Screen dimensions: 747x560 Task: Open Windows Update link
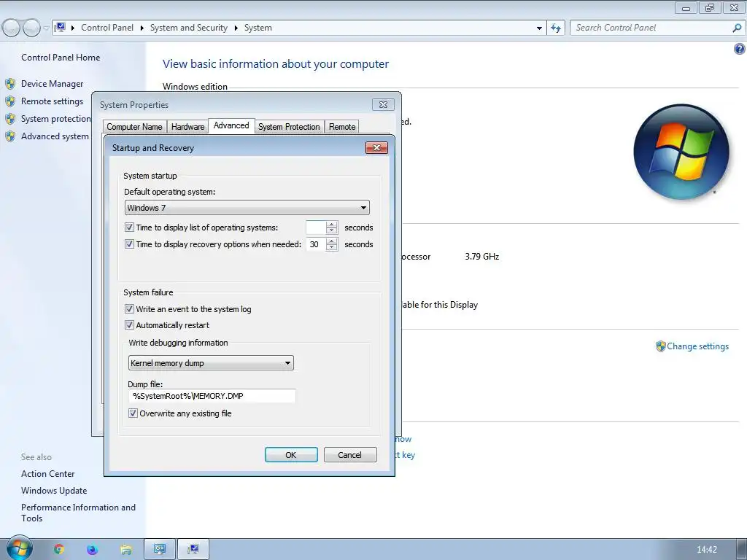coord(54,491)
